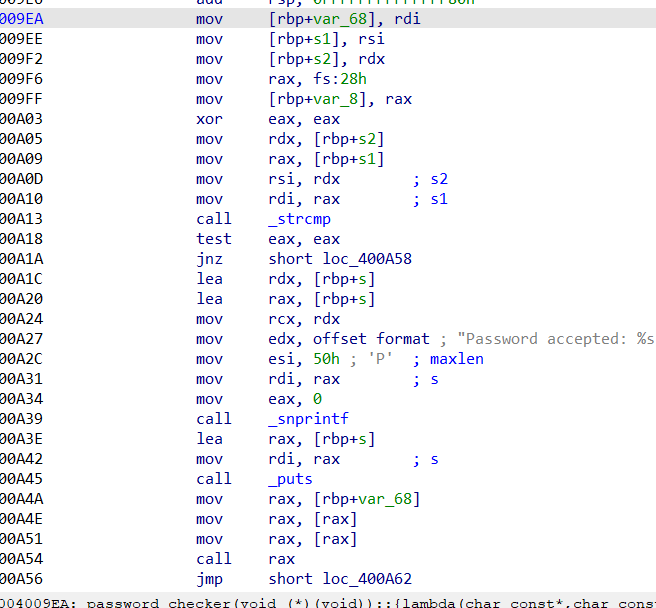Click the offset format operand
This screenshot has width=656, height=608.
tap(371, 339)
